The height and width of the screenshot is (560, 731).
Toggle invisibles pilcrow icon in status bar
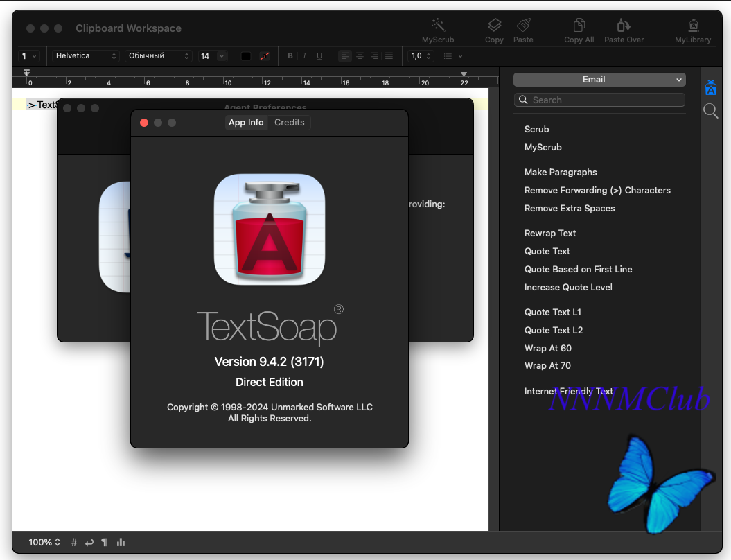[x=105, y=542]
